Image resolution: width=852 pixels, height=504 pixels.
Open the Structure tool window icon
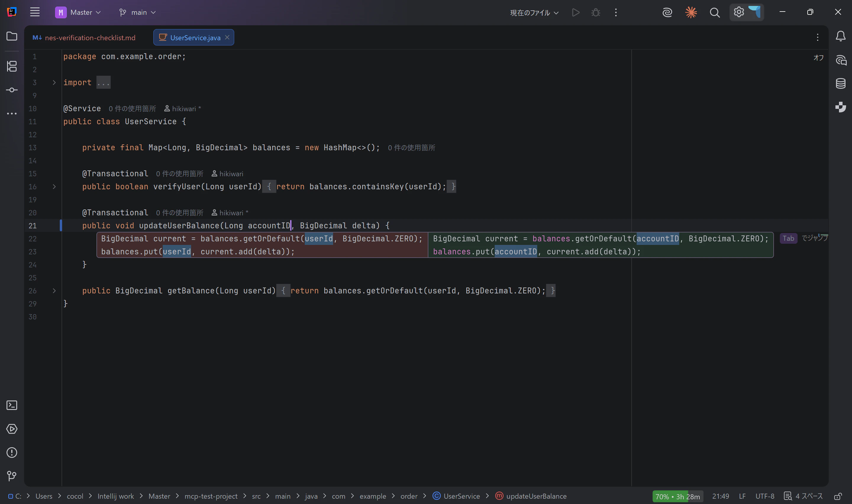(x=12, y=66)
